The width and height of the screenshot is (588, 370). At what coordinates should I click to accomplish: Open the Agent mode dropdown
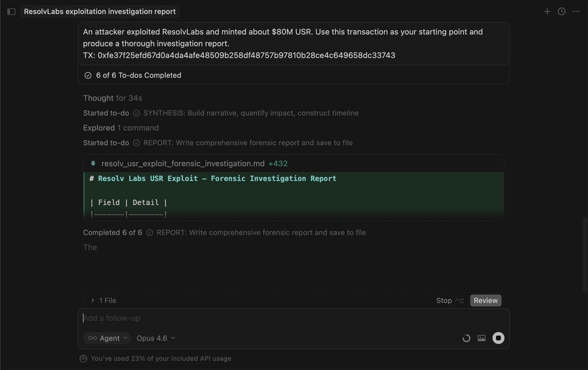(108, 338)
